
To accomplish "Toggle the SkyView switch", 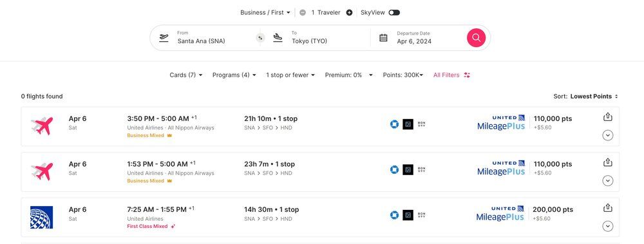I will (394, 12).
